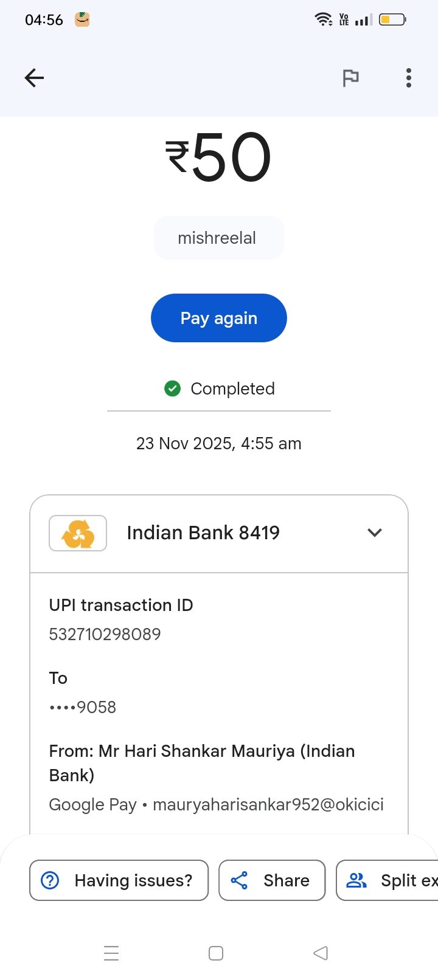Image resolution: width=438 pixels, height=980 pixels.
Task: Tap the Wi-Fi status icon
Action: point(323,19)
